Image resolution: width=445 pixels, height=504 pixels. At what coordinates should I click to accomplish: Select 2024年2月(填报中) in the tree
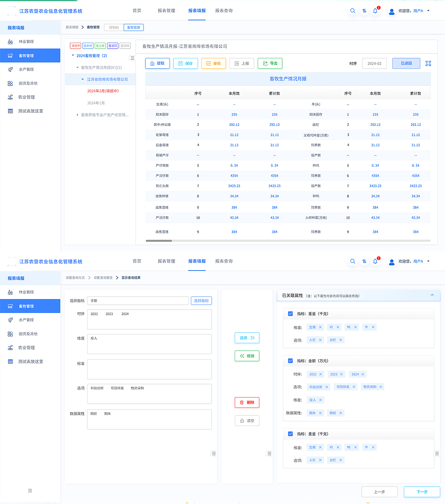(103, 91)
